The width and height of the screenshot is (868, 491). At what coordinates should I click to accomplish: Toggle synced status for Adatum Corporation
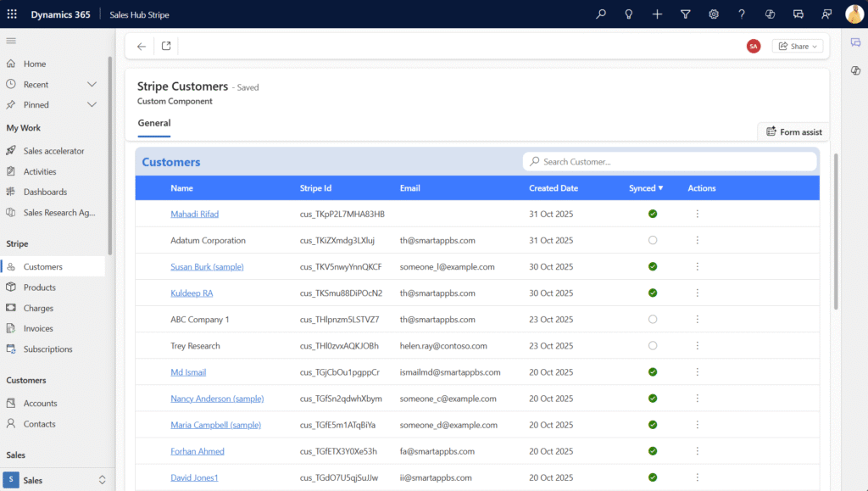(653, 241)
